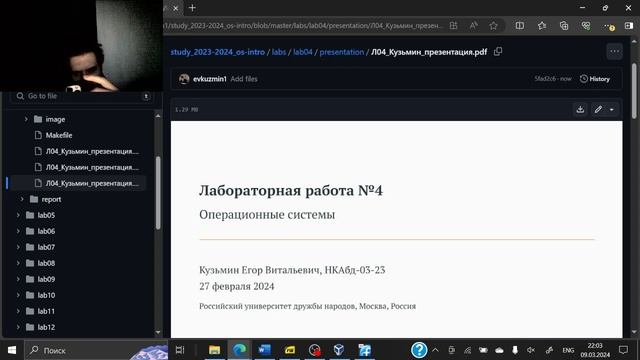The width and height of the screenshot is (640, 360).
Task: Open Microsoft Word from taskbar
Action: click(264, 350)
